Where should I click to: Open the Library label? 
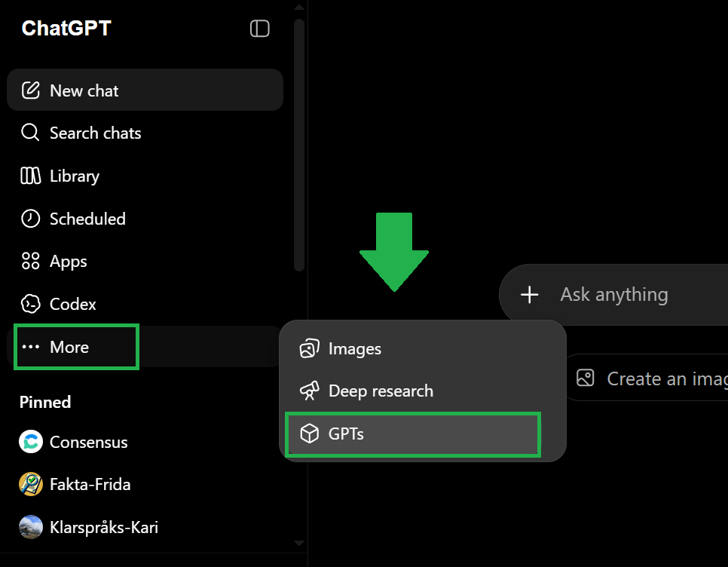75,176
